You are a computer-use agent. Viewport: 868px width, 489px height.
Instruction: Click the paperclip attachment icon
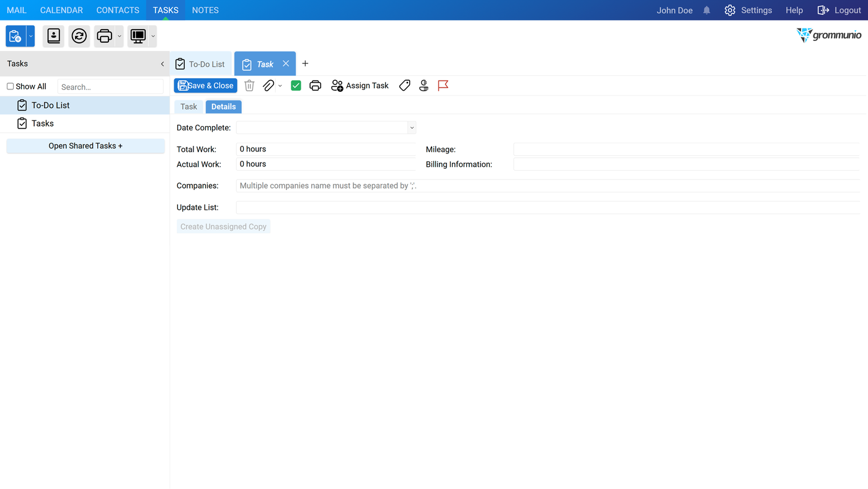268,86
